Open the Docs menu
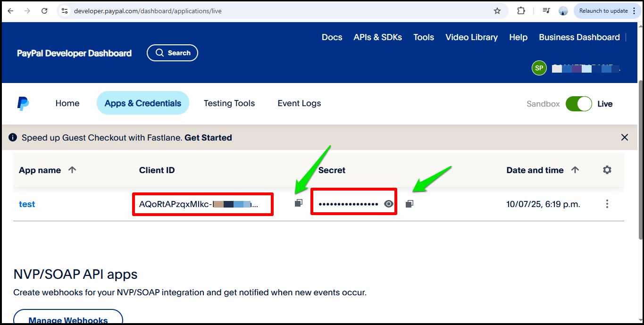This screenshot has width=644, height=325. coord(332,37)
